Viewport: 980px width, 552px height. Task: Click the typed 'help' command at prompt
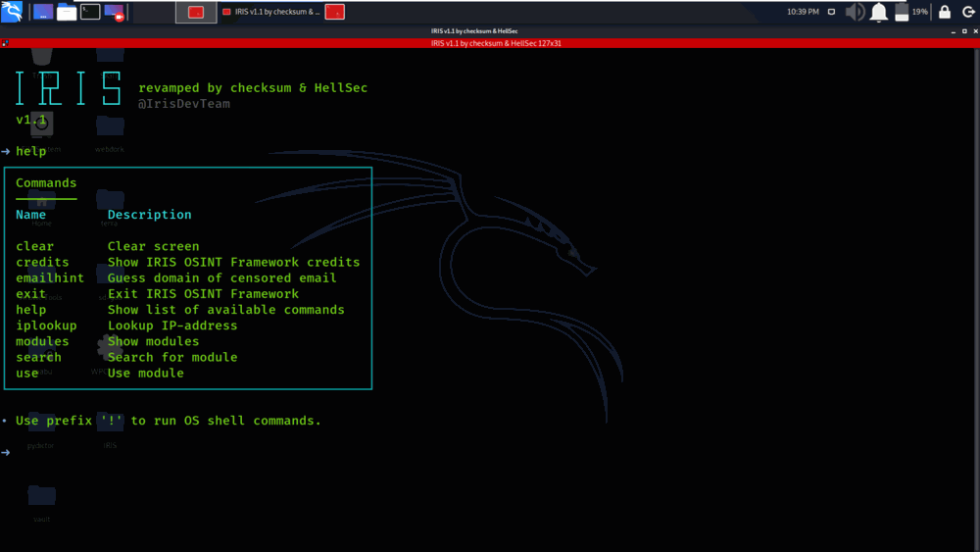pos(31,151)
